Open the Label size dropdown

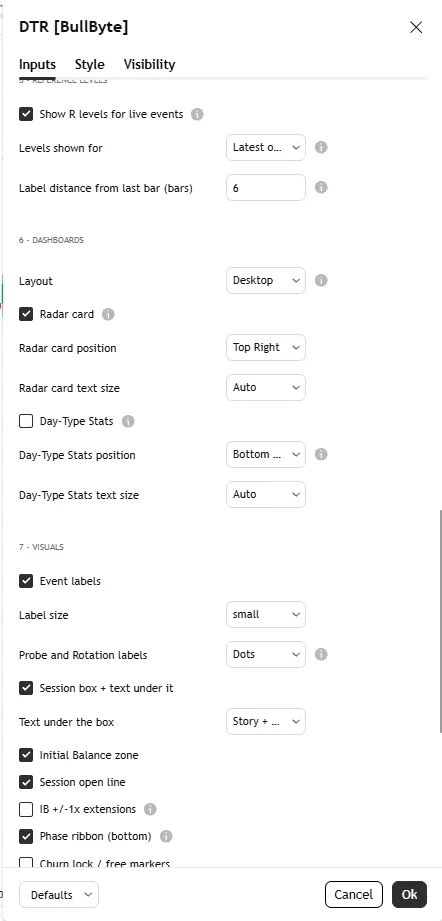266,614
